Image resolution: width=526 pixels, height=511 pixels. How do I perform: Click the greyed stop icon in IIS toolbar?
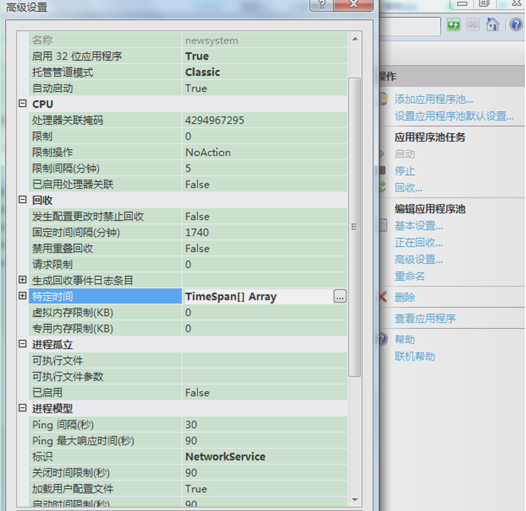click(x=473, y=24)
